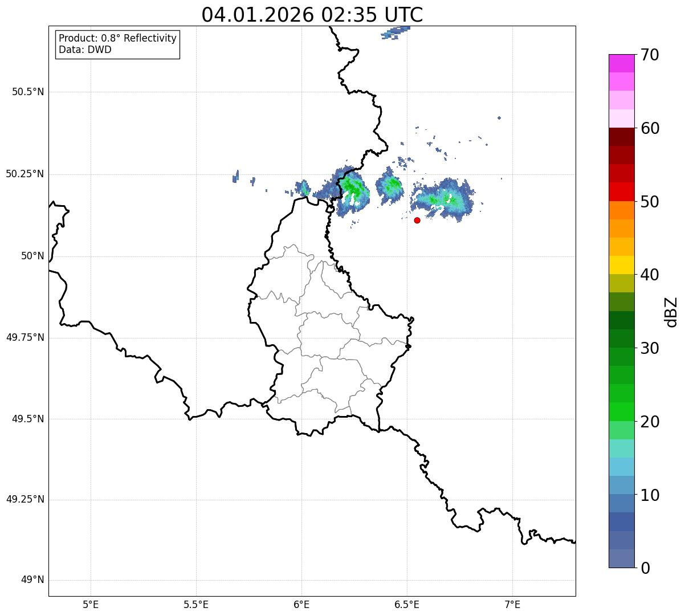Screen dimensions: 685x616
Task: Click the yellow 40 dBZ colorbar segment
Action: (x=621, y=265)
